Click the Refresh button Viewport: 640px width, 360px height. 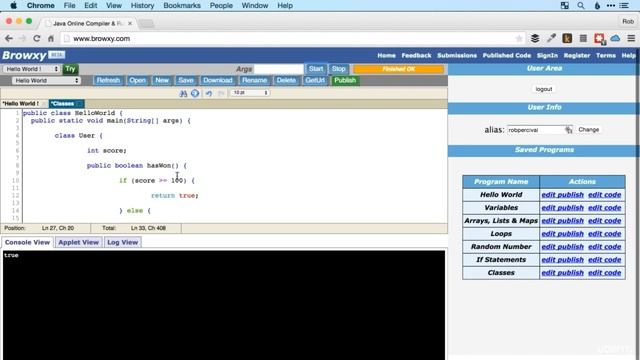coord(108,80)
